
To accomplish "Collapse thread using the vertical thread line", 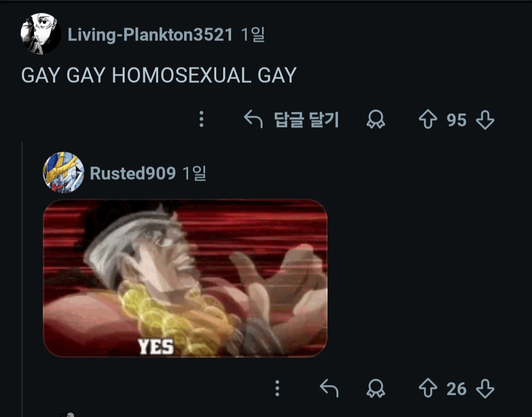I will point(22,279).
